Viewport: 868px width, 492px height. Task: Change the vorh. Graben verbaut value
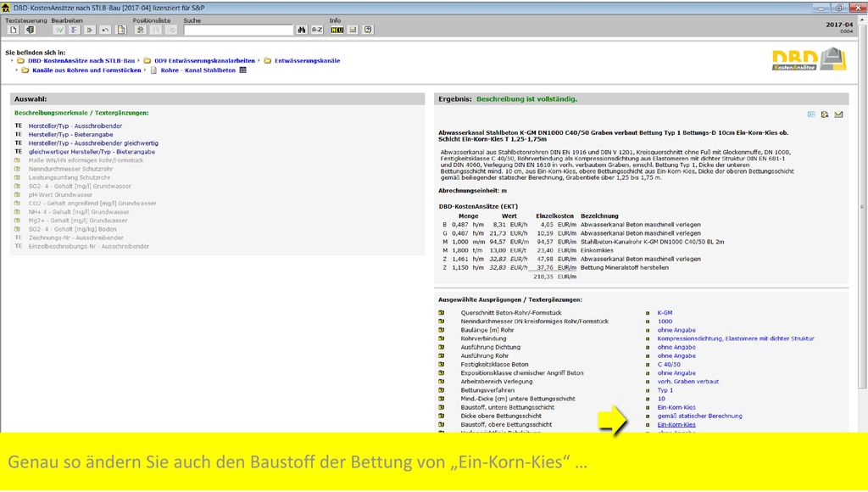[x=688, y=382]
